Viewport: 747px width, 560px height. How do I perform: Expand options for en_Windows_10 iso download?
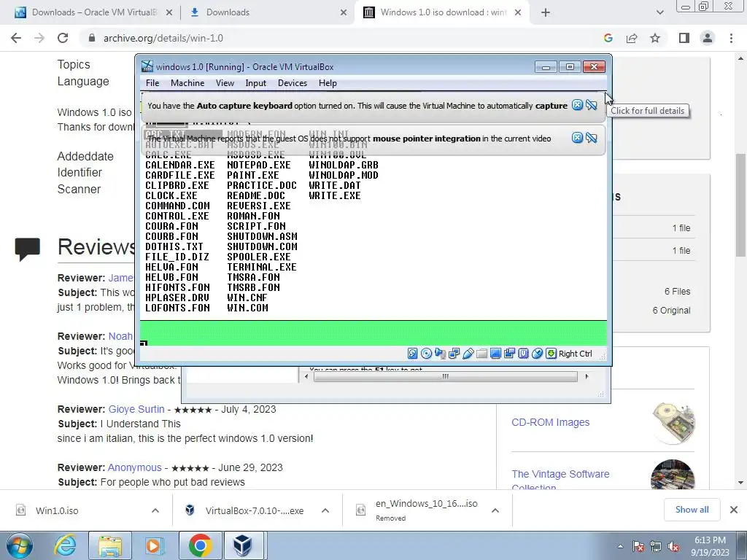tap(495, 510)
